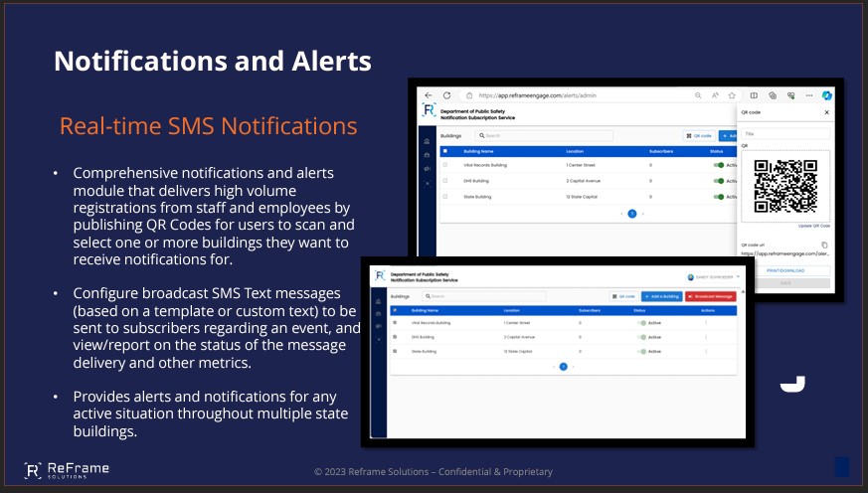Open the zoom magnifier icon in address bar
Screen dimensions: 868x493
698,95
